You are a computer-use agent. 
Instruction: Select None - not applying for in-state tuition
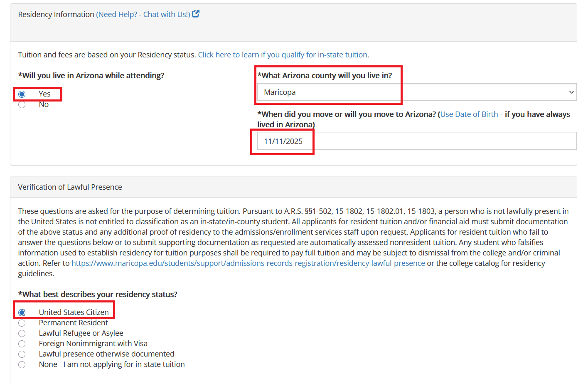pyautogui.click(x=22, y=365)
